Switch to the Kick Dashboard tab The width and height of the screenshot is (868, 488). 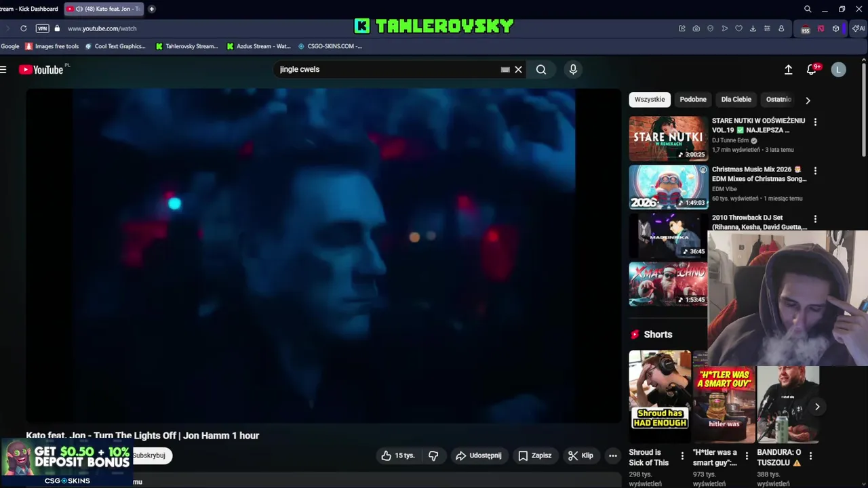29,9
